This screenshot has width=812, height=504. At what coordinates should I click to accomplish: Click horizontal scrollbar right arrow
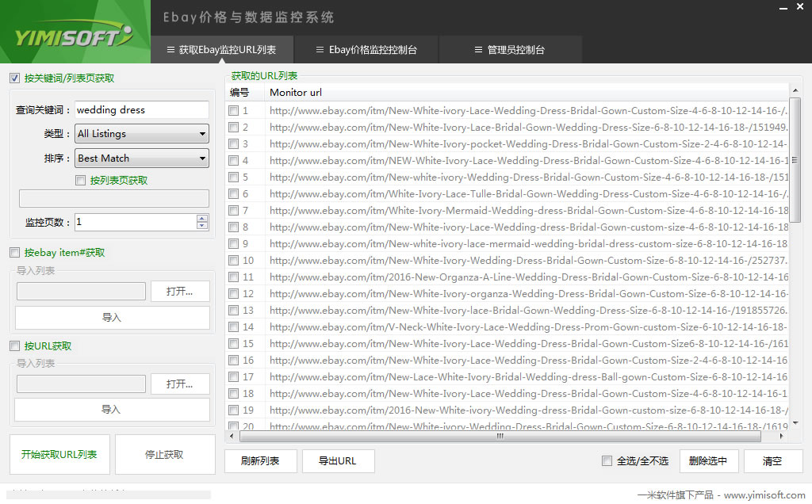click(781, 436)
